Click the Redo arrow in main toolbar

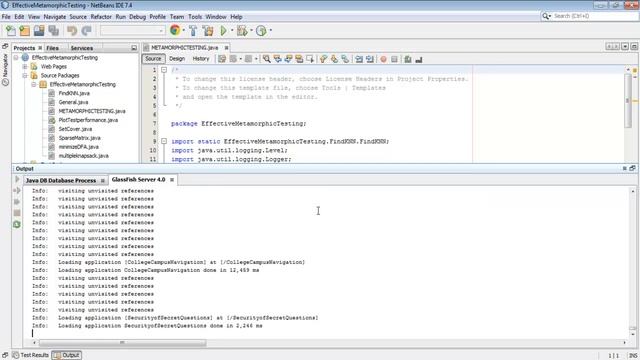(x=87, y=31)
